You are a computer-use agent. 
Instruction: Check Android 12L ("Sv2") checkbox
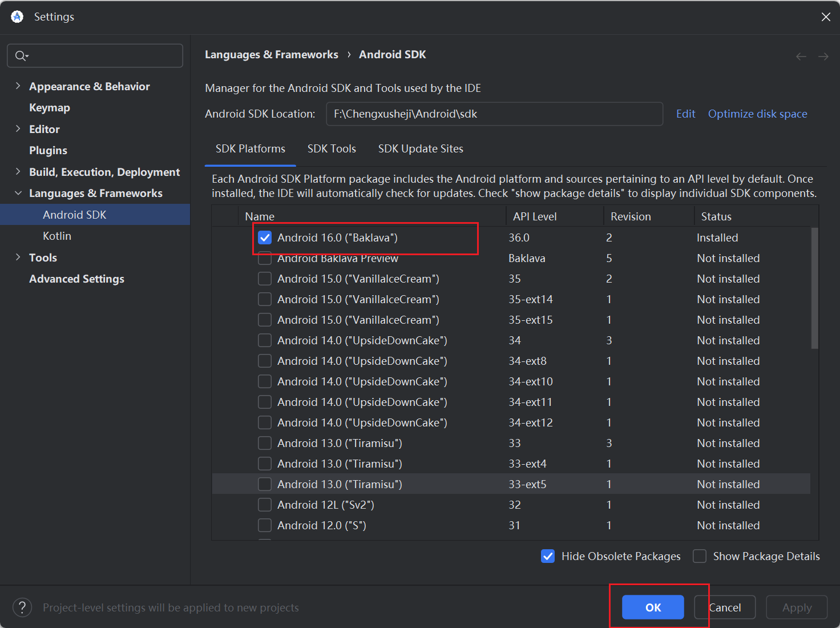(265, 505)
